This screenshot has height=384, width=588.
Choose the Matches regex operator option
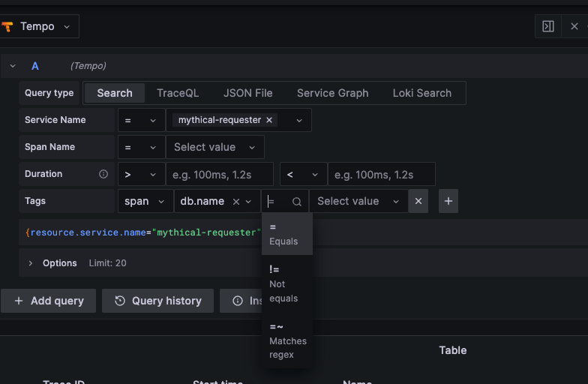[x=286, y=340]
